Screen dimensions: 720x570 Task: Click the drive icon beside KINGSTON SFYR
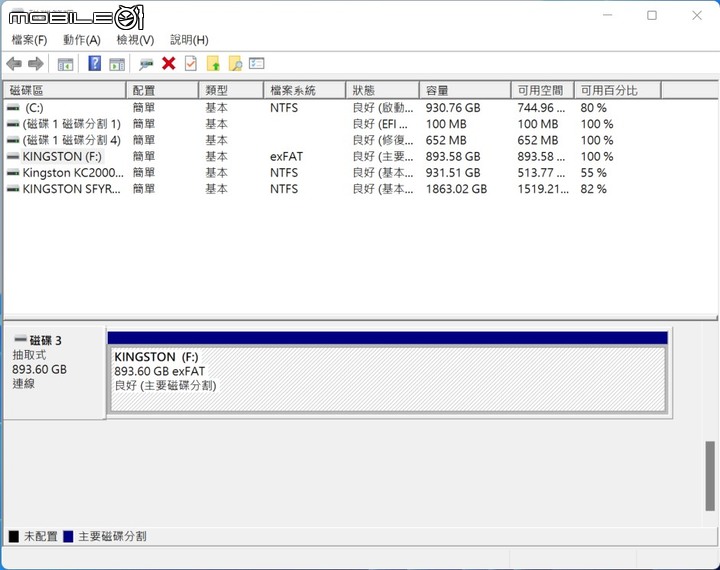pyautogui.click(x=13, y=189)
